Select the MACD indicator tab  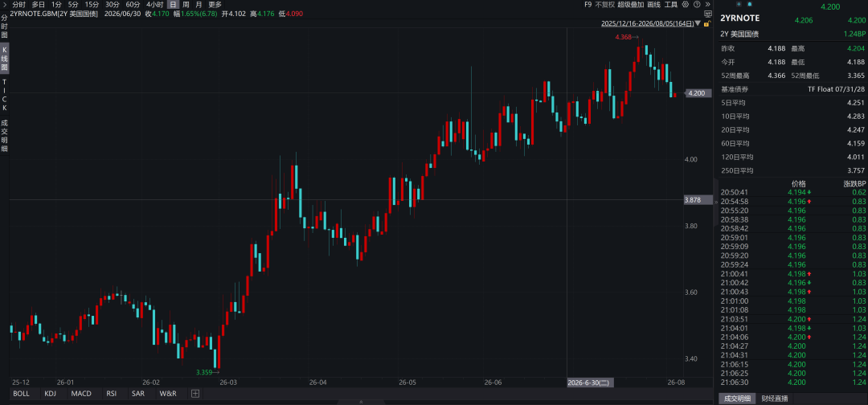(x=81, y=394)
